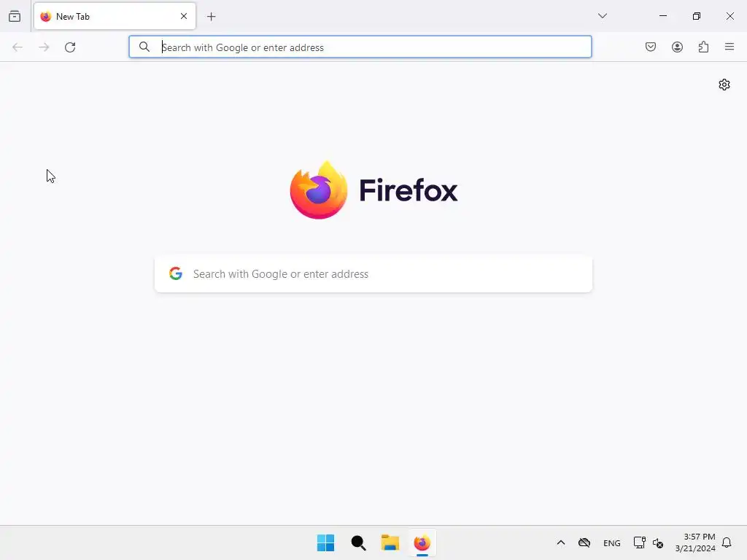Open the notifications bell icon

tap(727, 542)
